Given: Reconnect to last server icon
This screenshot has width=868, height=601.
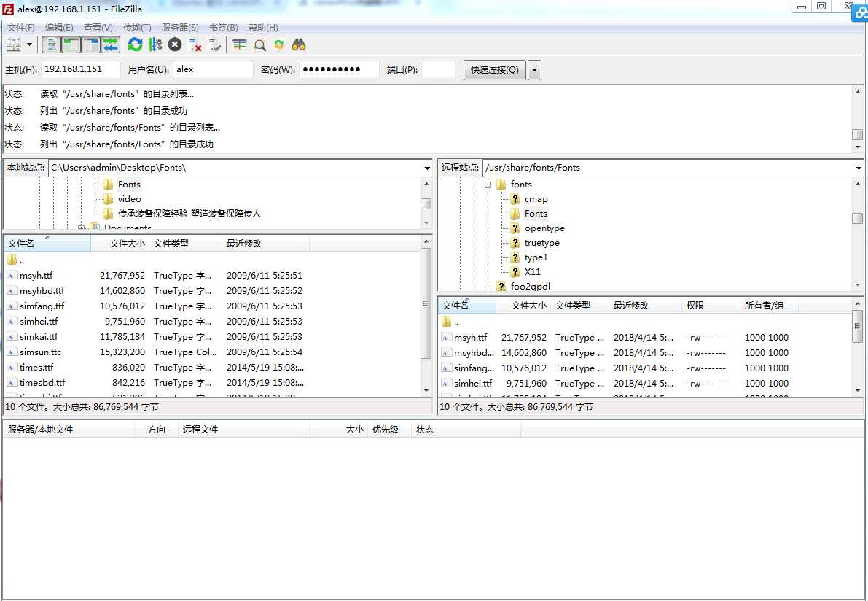Looking at the screenshot, I should coord(215,45).
